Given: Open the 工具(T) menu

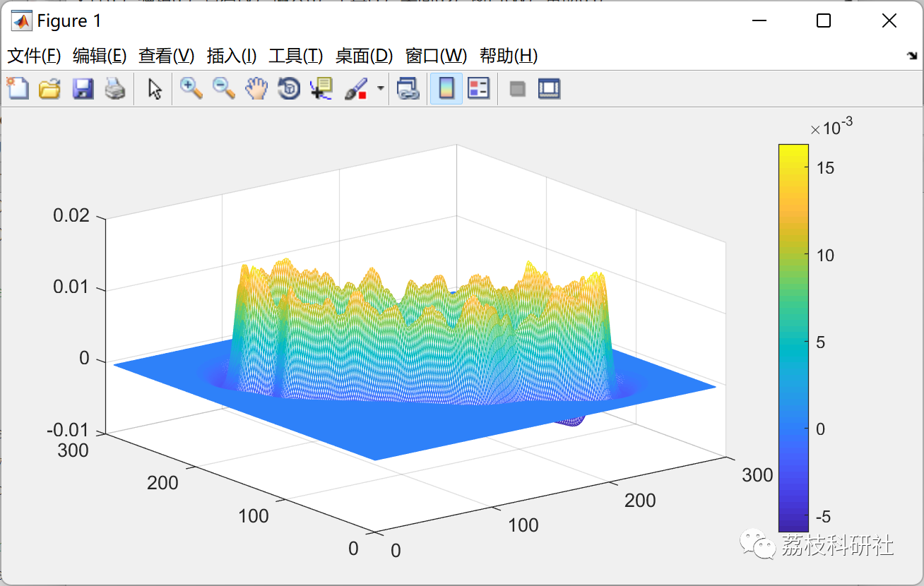Looking at the screenshot, I should [x=296, y=56].
